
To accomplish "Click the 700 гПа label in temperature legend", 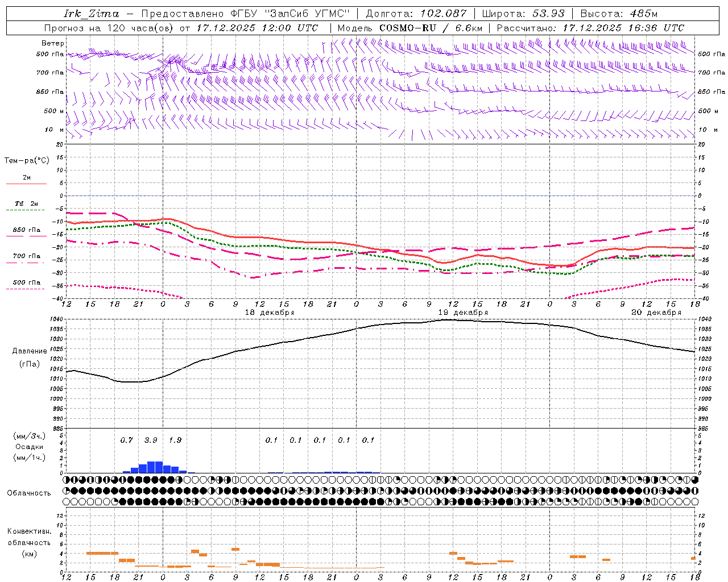I will point(26,256).
